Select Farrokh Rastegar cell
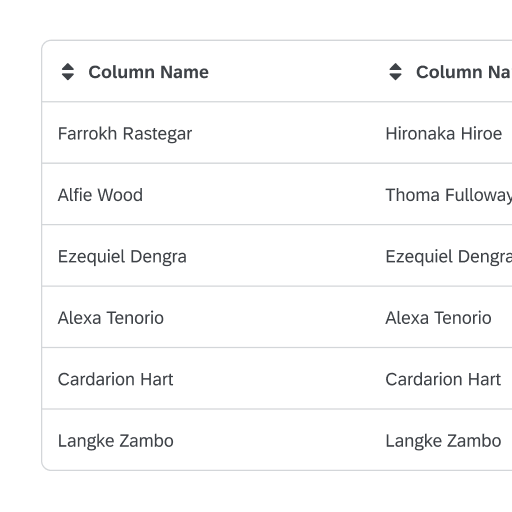 [x=125, y=134]
